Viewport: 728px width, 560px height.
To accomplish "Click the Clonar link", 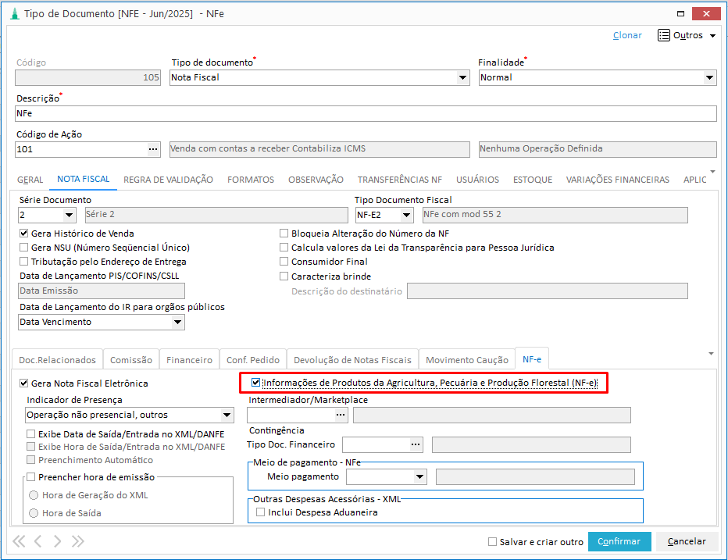I will pos(627,35).
